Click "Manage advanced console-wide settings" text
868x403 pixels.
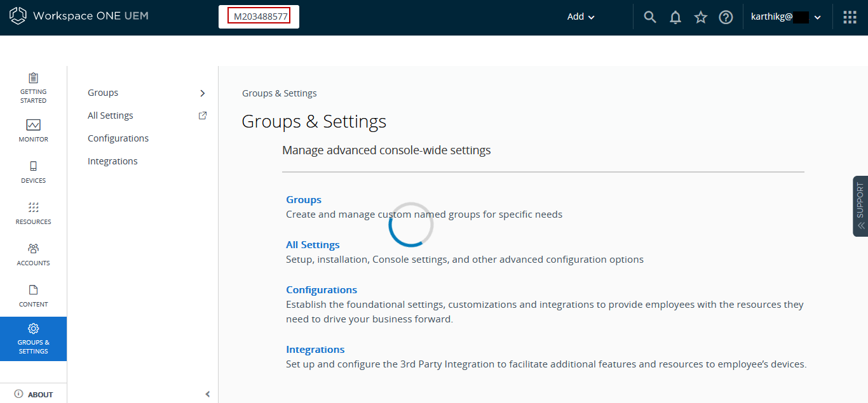(386, 150)
